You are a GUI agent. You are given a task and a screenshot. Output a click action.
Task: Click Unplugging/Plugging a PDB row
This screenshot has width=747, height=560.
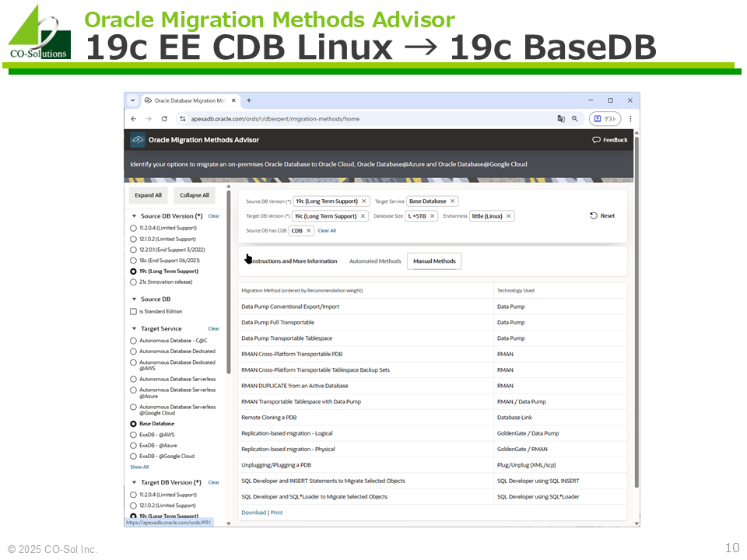[x=433, y=465]
